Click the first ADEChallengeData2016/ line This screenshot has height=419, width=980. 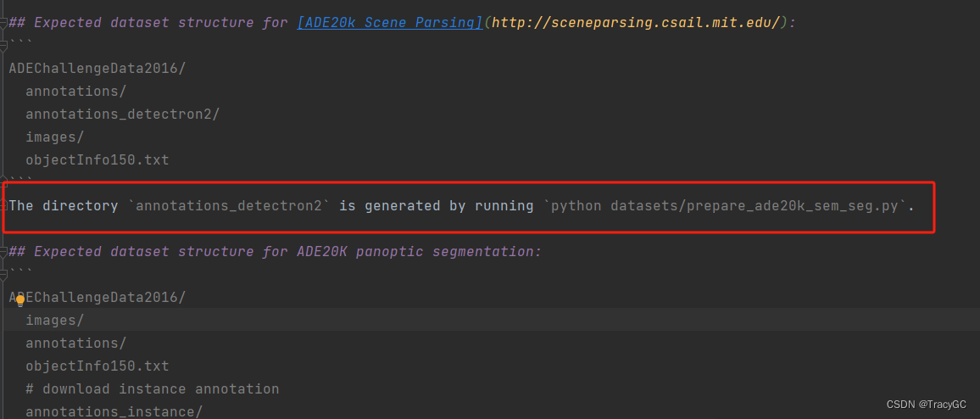(97, 69)
